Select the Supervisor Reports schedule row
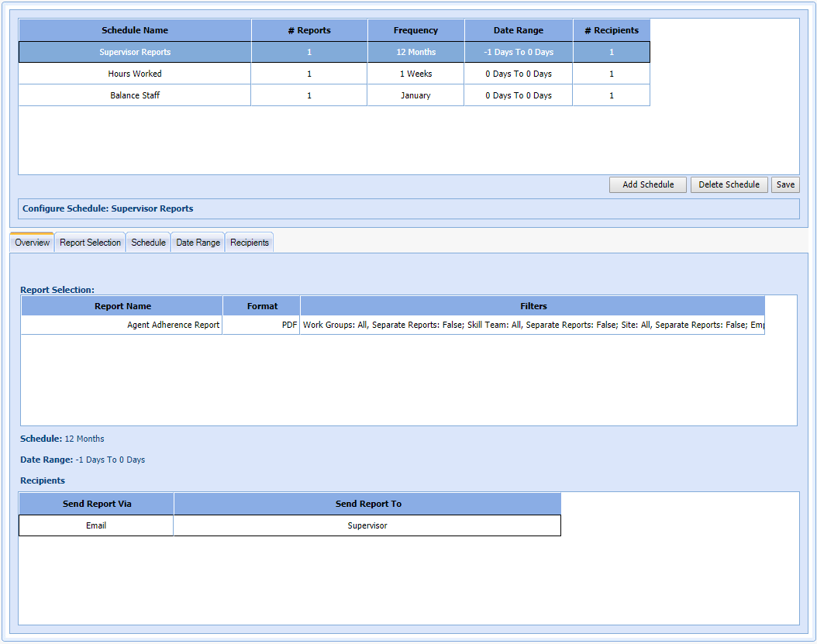This screenshot has height=644, width=817. tap(135, 52)
